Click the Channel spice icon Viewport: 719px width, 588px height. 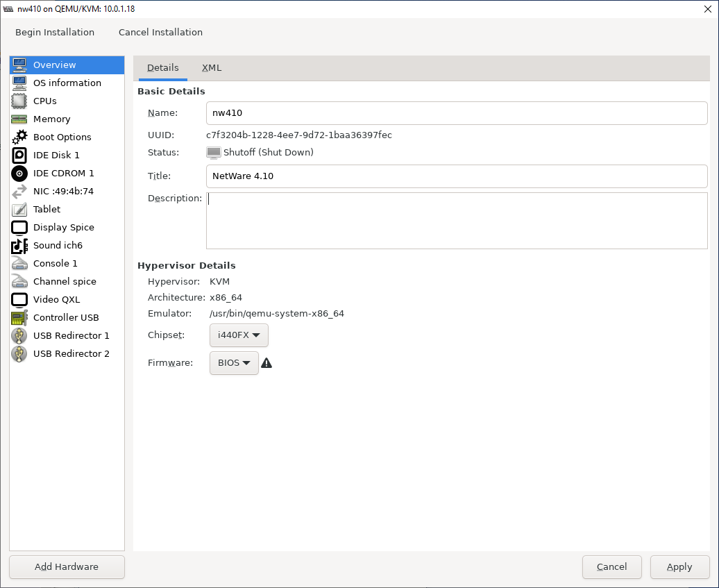[19, 282]
